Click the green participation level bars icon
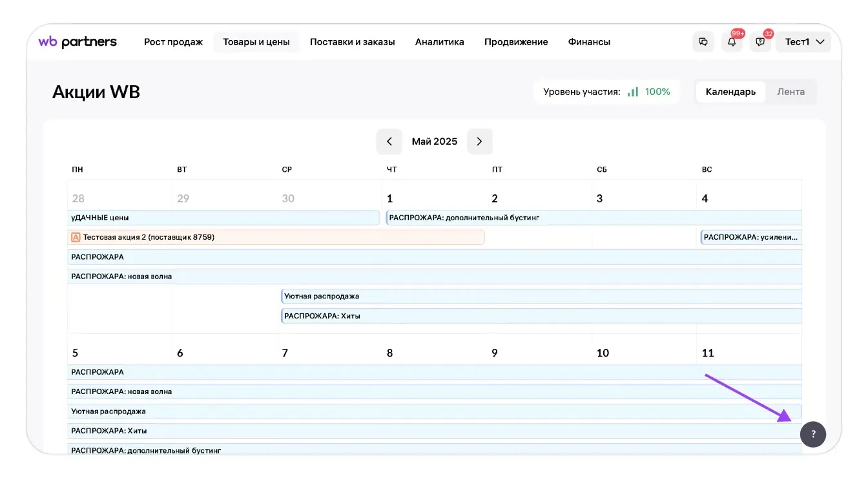This screenshot has height=478, width=868. pyautogui.click(x=633, y=92)
